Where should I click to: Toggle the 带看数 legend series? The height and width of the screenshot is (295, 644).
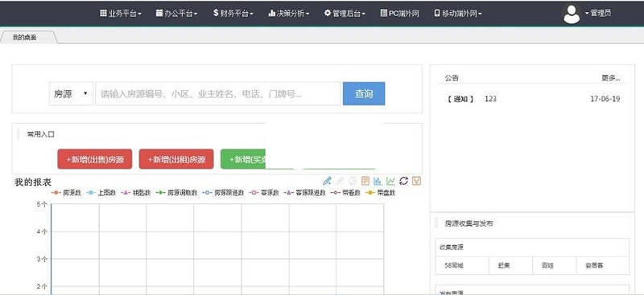(x=345, y=192)
